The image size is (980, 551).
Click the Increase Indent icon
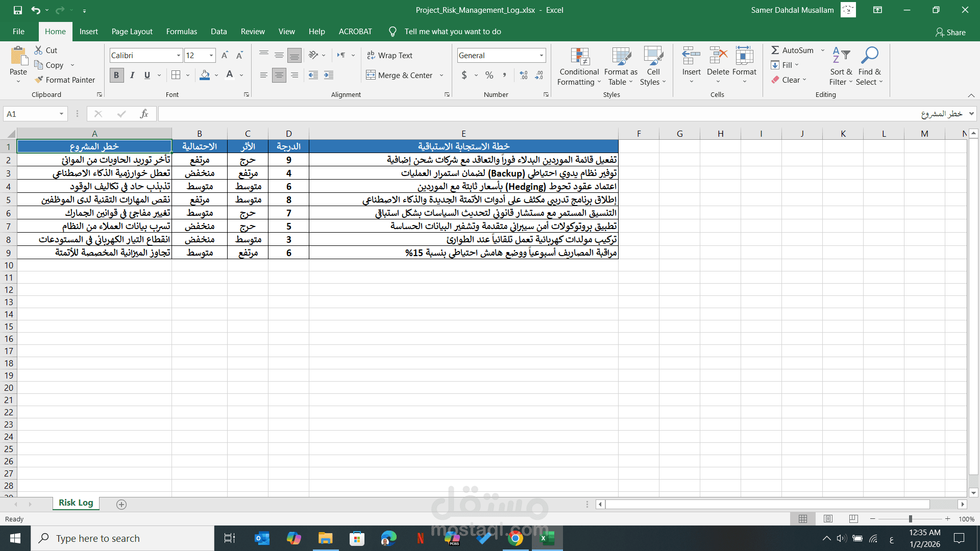pos(329,76)
